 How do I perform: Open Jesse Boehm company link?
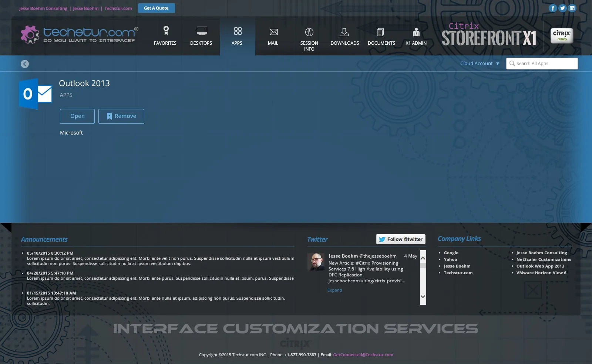point(457,266)
